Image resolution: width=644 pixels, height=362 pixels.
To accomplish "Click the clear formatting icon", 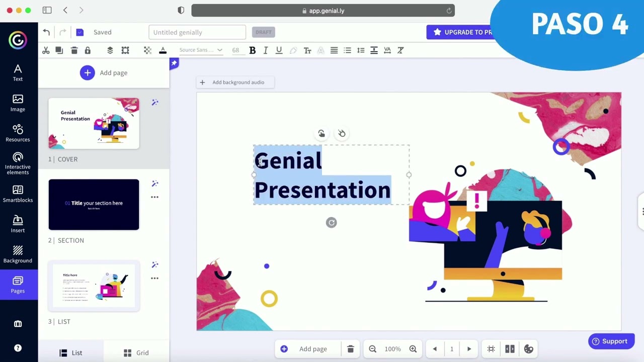I will (400, 50).
